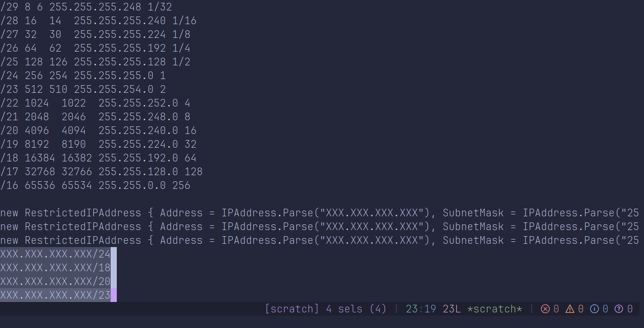The image size is (644, 328).
Task: Click the [scratch] label in status bar
Action: coord(292,309)
